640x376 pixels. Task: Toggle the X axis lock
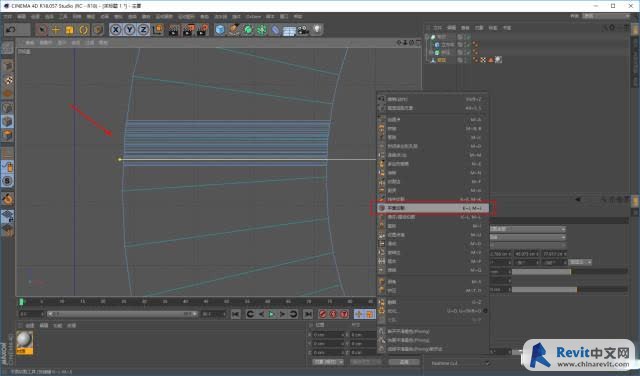(116, 30)
